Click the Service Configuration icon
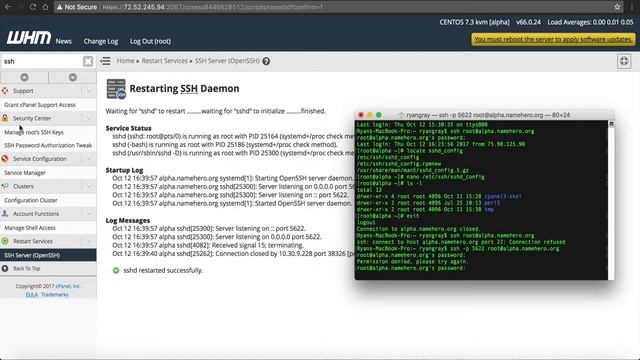Screen dimensions: 640x360 pos(5,159)
